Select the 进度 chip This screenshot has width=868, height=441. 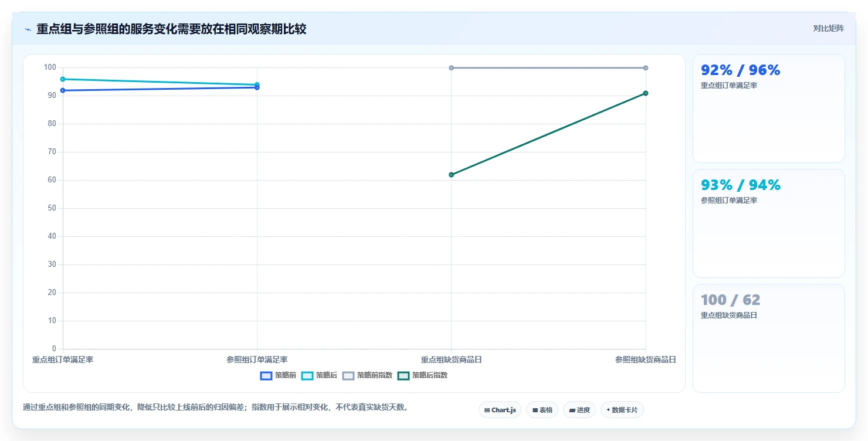click(x=579, y=410)
